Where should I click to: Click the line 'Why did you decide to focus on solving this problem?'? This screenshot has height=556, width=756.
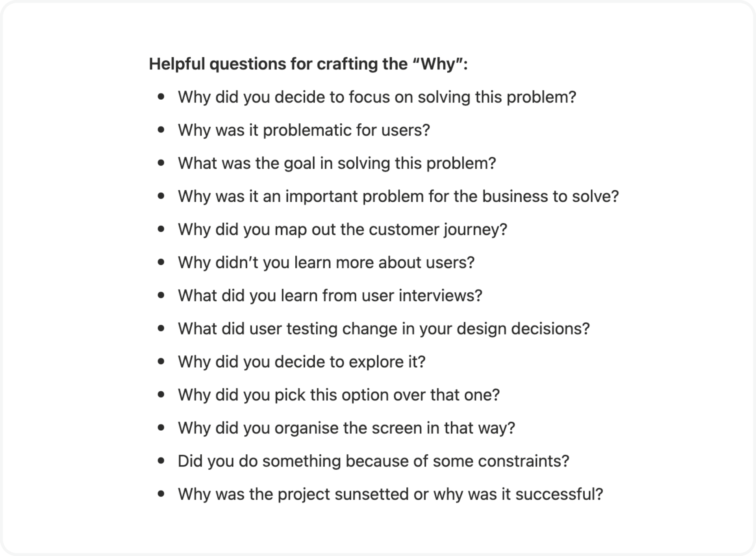(377, 97)
